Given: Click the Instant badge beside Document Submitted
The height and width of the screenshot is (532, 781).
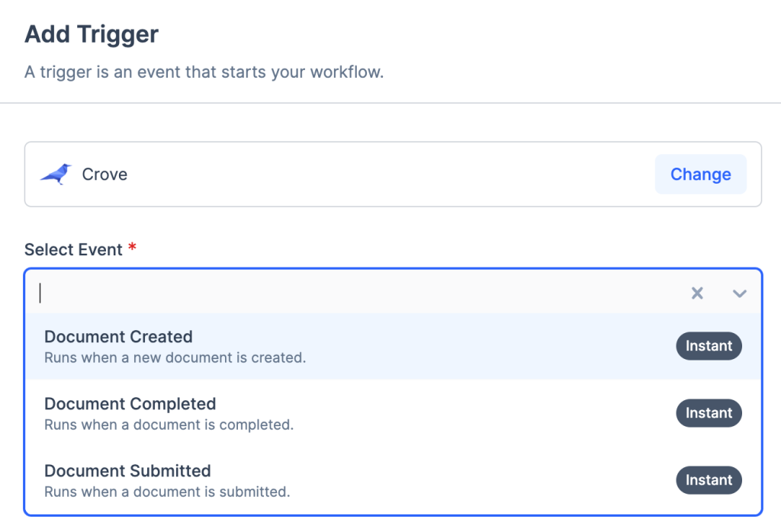Looking at the screenshot, I should click(x=709, y=480).
